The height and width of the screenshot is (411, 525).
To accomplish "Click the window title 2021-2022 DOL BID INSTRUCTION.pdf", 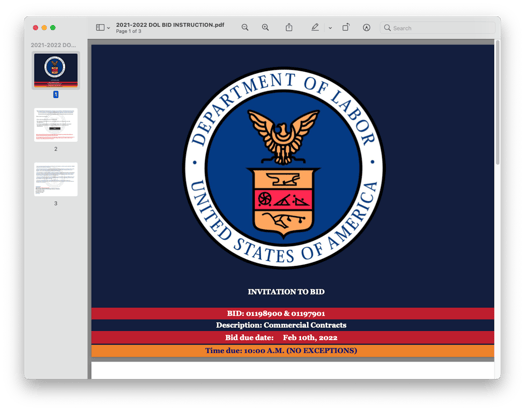I will (170, 25).
